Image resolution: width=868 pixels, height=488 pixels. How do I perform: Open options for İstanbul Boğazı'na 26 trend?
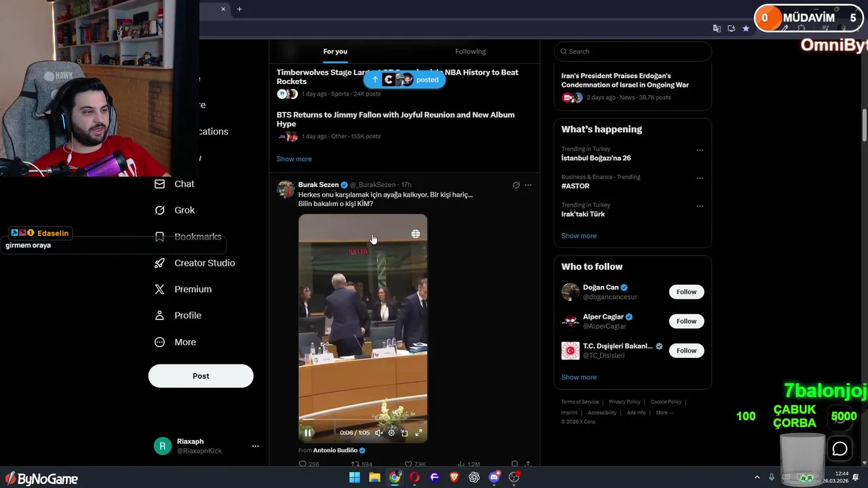[x=700, y=150]
